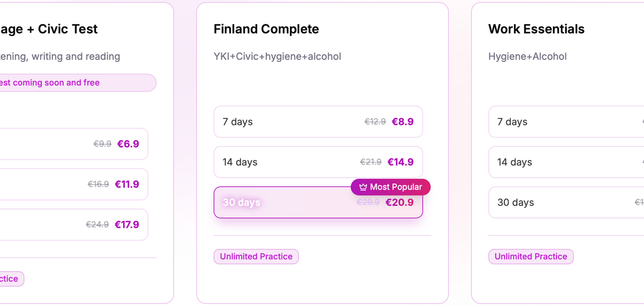Viewport: 644px width, 306px height.
Task: Select the Finland Complete 7 days plan
Action: (318, 122)
